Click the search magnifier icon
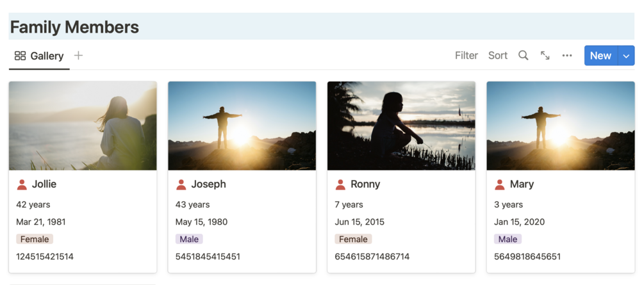 [524, 56]
